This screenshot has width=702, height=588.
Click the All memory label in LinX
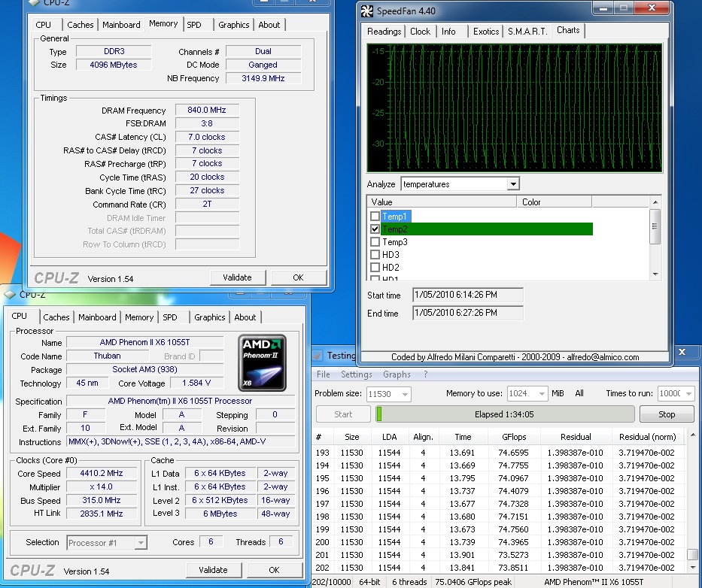pos(579,393)
